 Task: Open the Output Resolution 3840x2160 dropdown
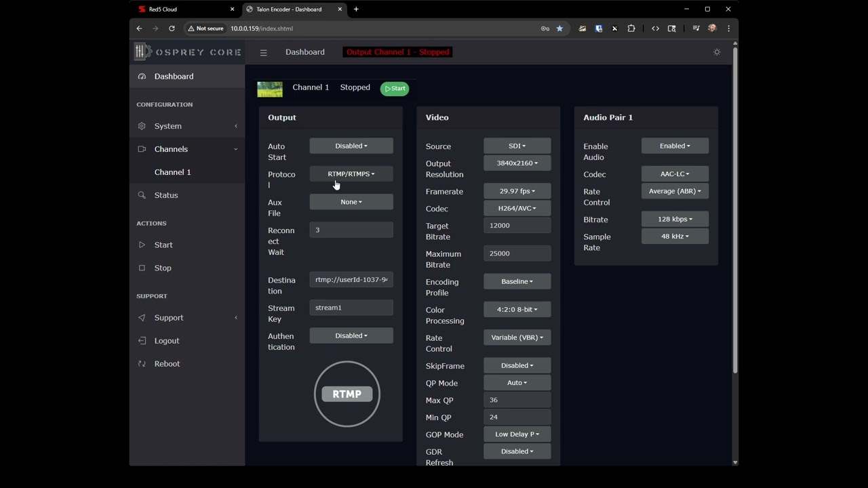pyautogui.click(x=517, y=163)
